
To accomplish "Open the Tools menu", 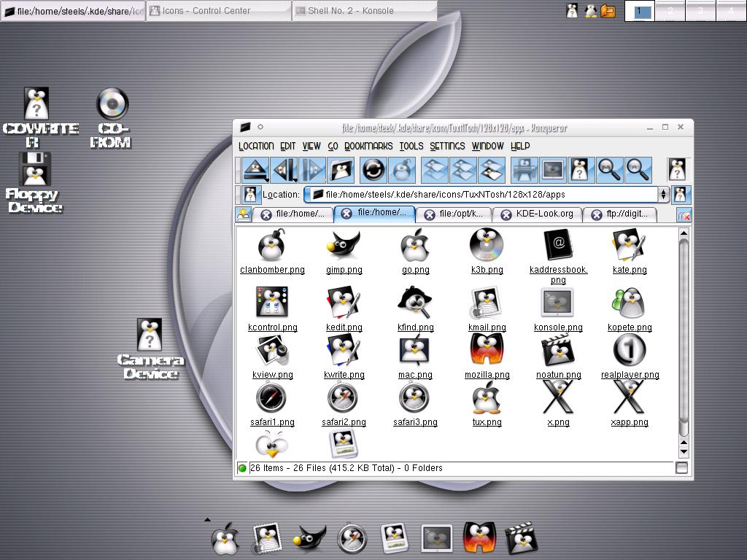I will pyautogui.click(x=411, y=146).
